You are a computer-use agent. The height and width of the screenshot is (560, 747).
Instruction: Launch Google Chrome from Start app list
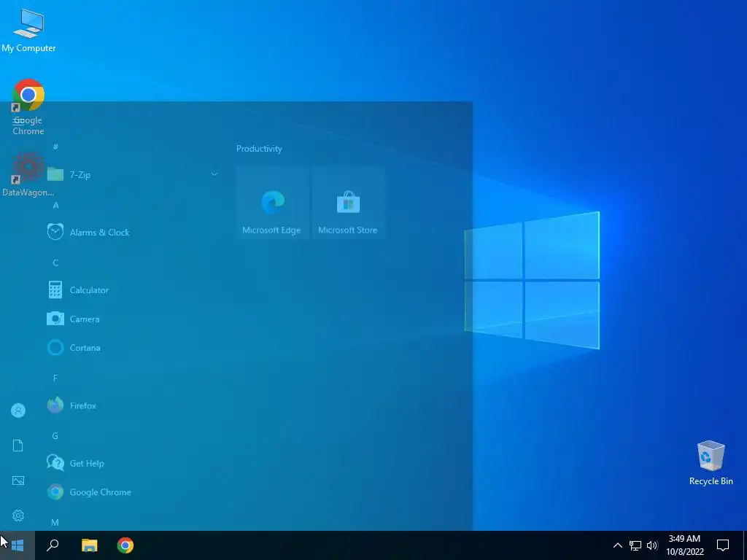133,492
